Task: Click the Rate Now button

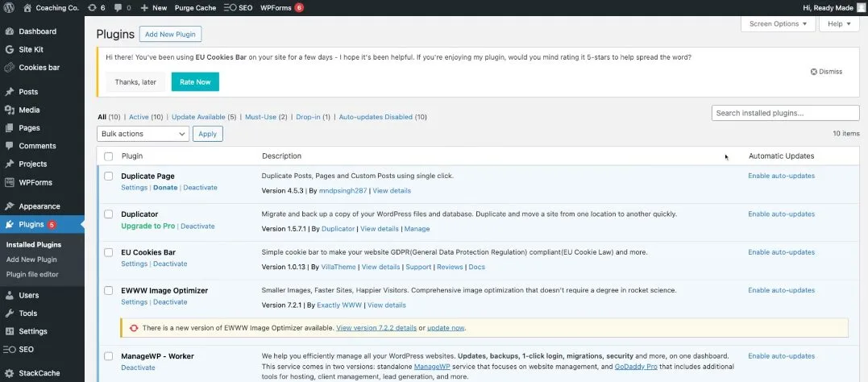Action: [195, 82]
